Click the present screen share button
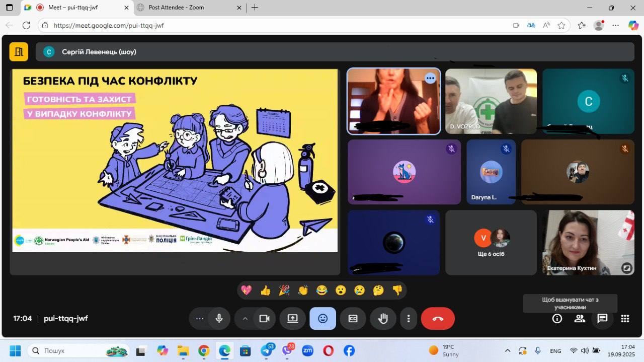Viewport: 644px width, 362px height. click(x=292, y=319)
